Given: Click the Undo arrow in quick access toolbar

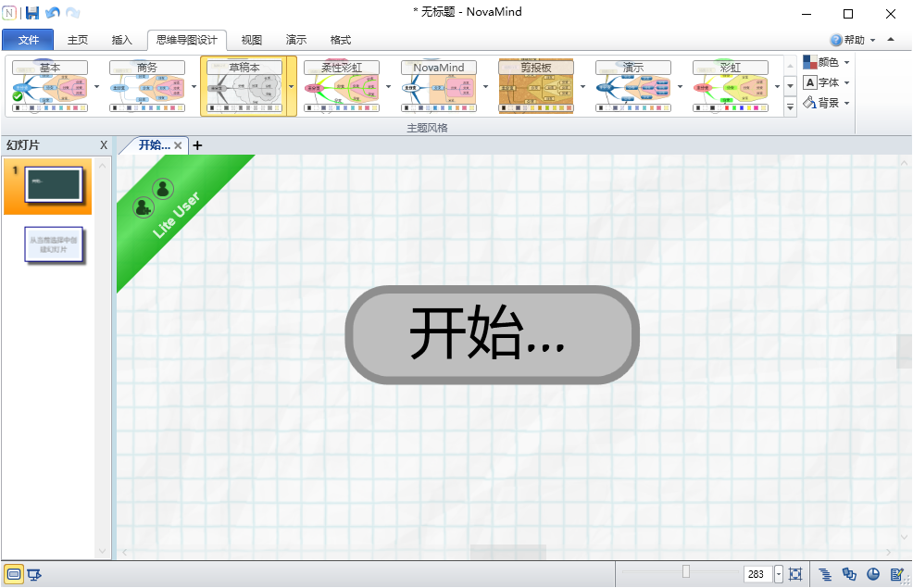Looking at the screenshot, I should click(x=52, y=12).
